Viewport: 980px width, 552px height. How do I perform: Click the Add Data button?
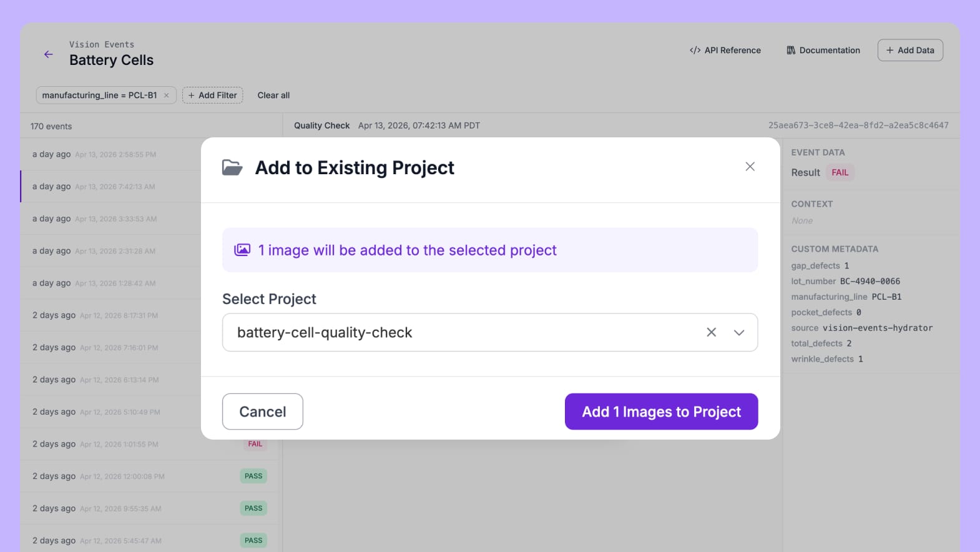(x=910, y=51)
